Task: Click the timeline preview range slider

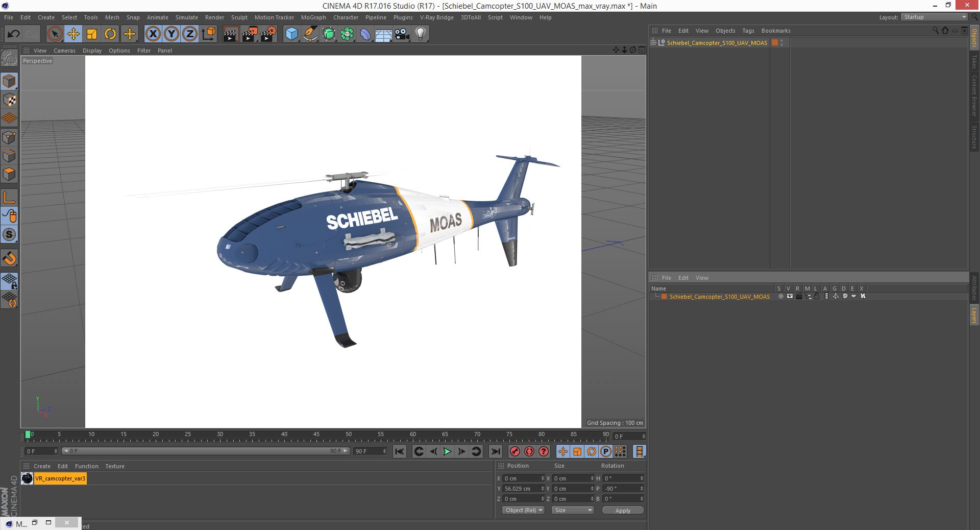Action: point(206,451)
